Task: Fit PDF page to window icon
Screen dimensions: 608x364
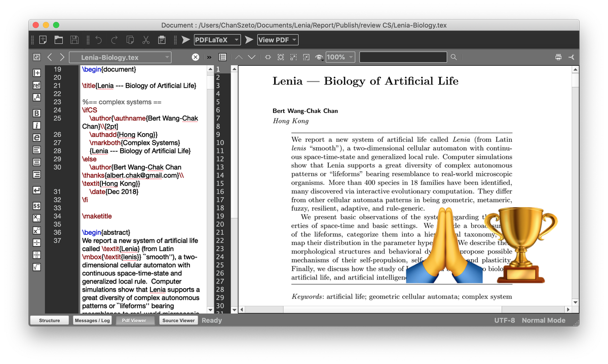Action: tap(281, 57)
